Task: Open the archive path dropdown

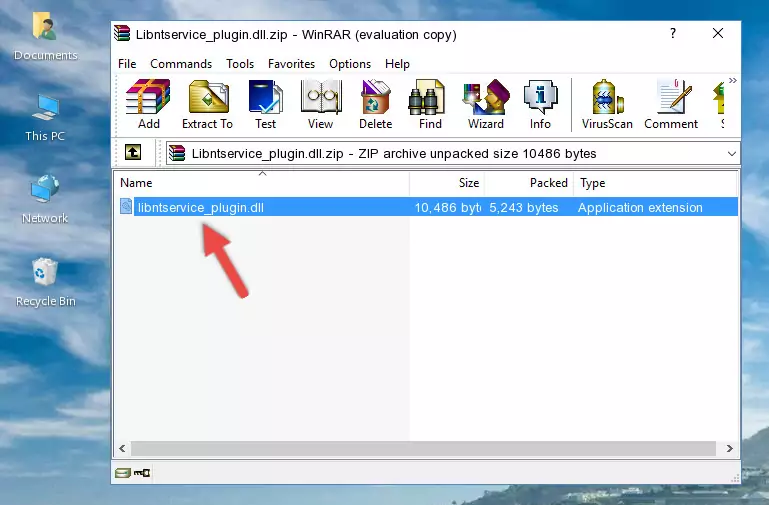Action: [x=731, y=153]
